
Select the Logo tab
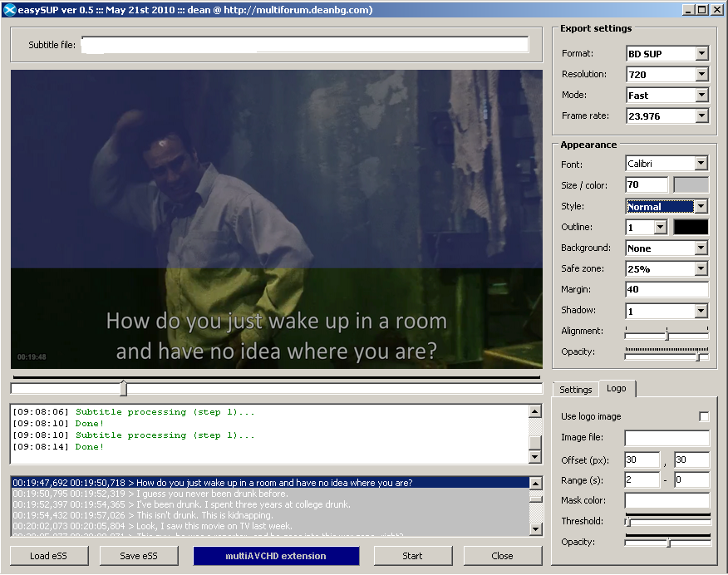click(616, 389)
